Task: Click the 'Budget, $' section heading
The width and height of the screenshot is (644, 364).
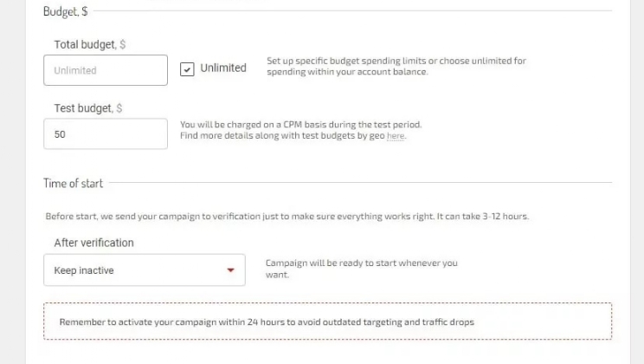Action: point(65,11)
